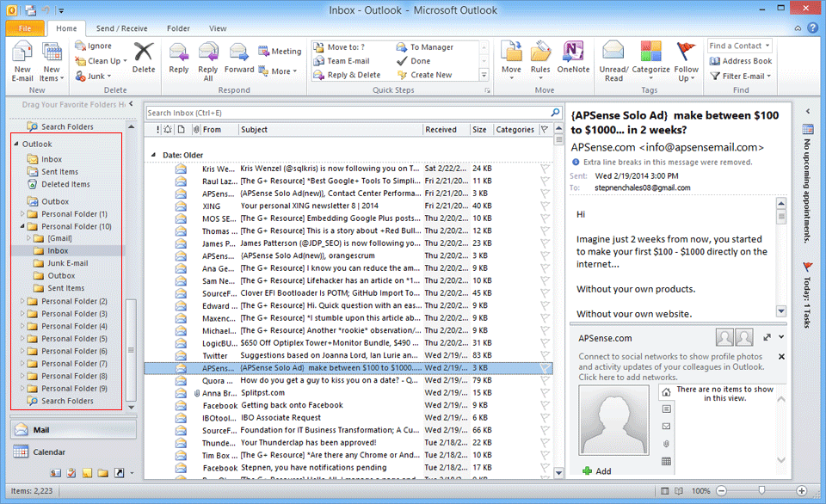The height and width of the screenshot is (504, 826).
Task: Open the Calendar navigation button
Action: coord(74,452)
